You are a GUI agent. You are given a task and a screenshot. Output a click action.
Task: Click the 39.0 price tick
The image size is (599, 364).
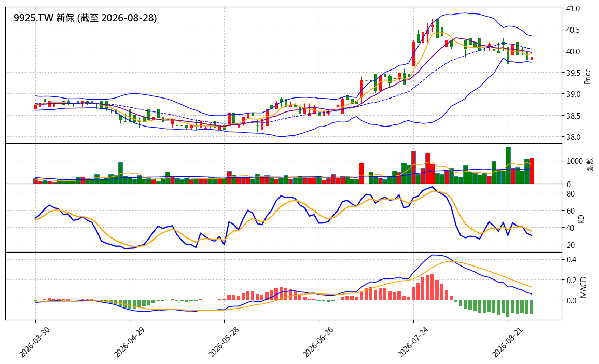573,94
